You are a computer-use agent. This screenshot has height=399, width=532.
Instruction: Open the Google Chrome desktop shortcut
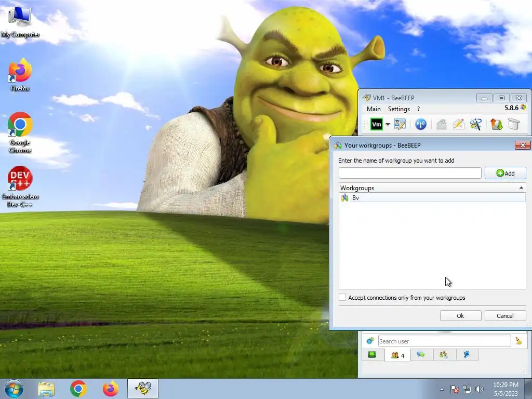coord(20,133)
